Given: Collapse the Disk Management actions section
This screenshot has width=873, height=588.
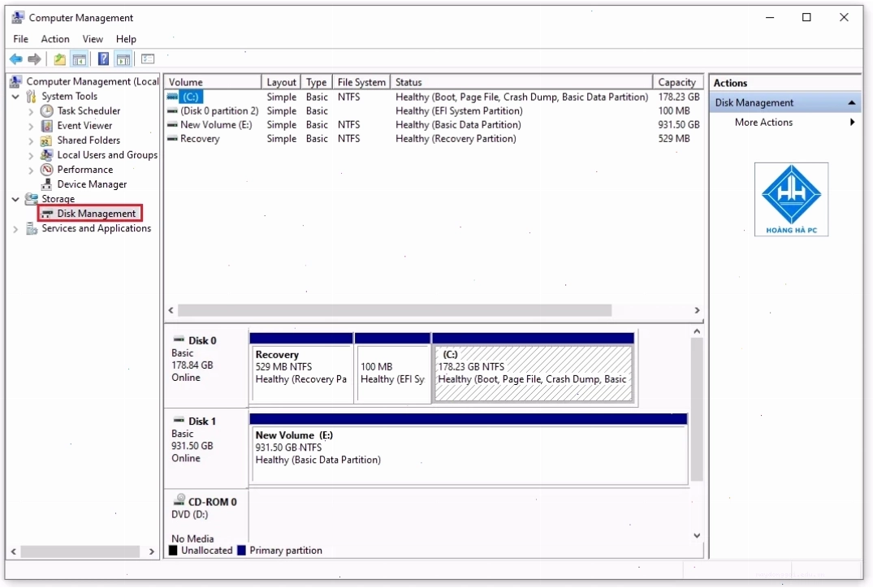Looking at the screenshot, I should [852, 102].
